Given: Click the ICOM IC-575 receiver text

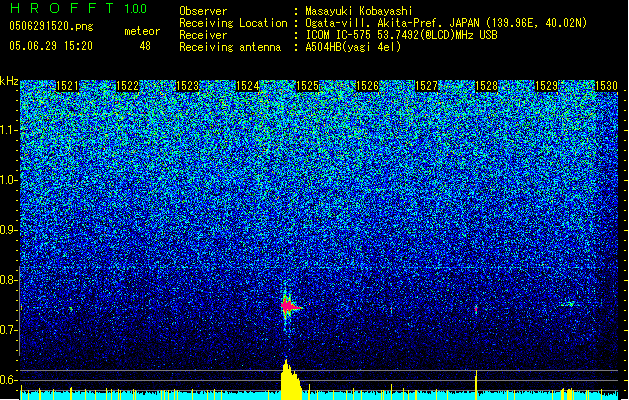Looking at the screenshot, I should pyautogui.click(x=401, y=35).
